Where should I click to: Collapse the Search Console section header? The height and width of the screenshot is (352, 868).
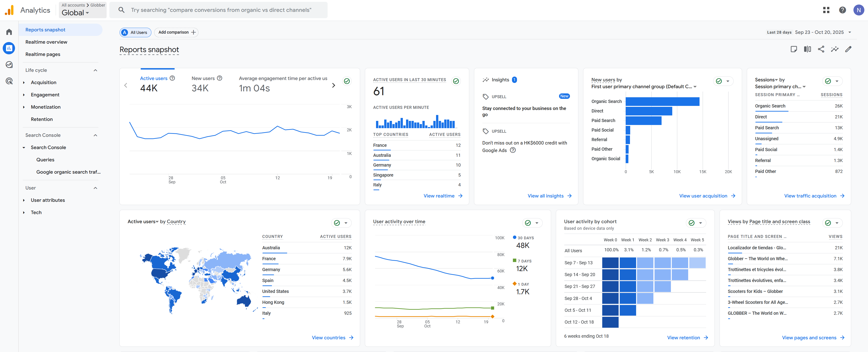pyautogui.click(x=95, y=135)
